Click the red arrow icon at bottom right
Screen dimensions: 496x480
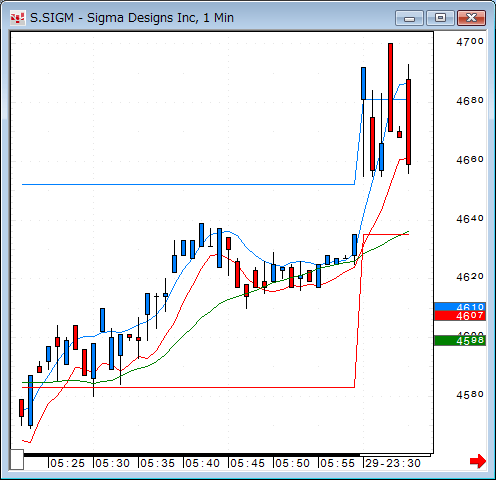[478, 461]
